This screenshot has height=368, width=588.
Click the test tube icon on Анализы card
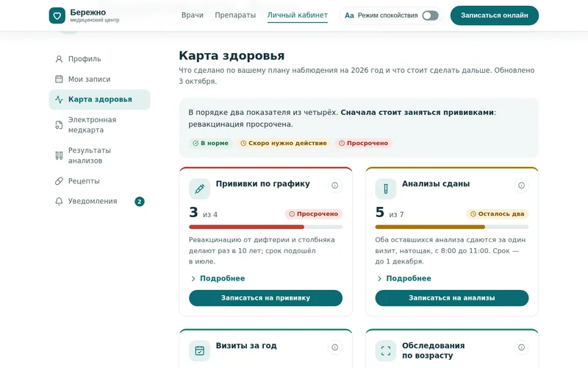point(385,188)
